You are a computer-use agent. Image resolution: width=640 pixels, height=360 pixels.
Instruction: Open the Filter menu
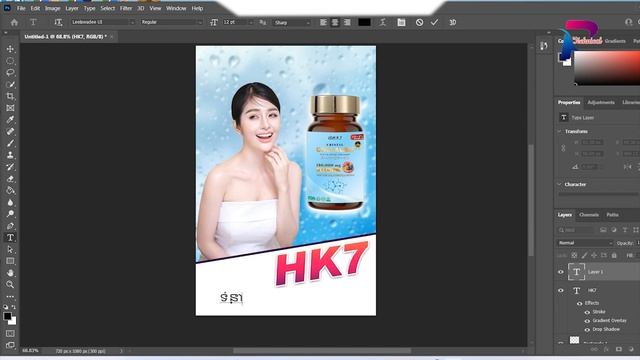click(x=126, y=8)
